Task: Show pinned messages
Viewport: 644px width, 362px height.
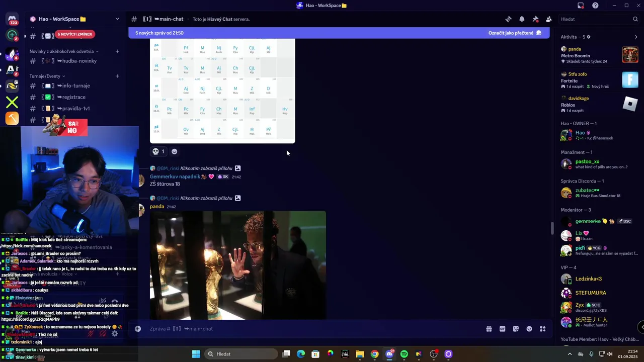Action: 535,19
